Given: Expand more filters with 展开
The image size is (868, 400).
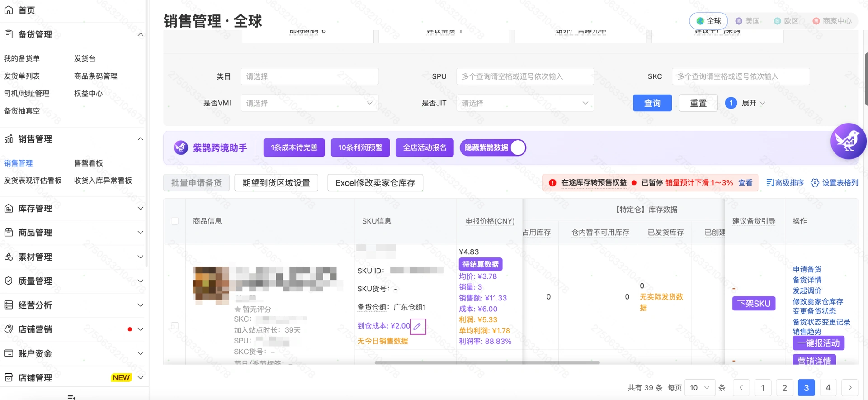Looking at the screenshot, I should [x=753, y=103].
